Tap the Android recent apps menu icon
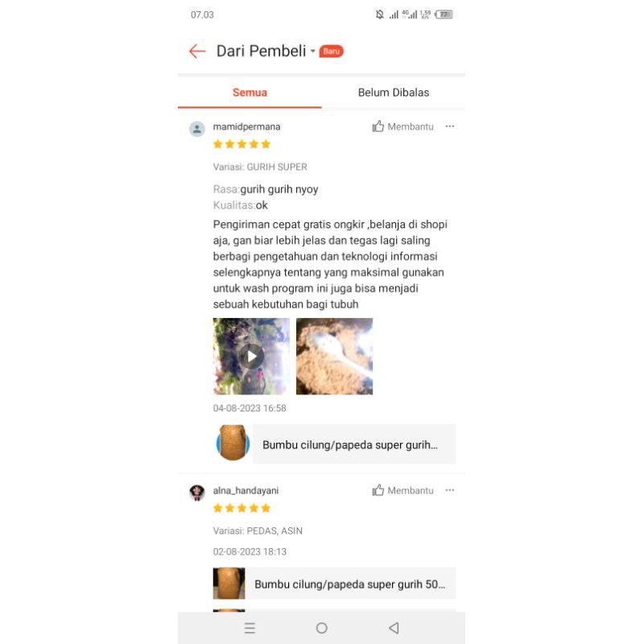 250,628
